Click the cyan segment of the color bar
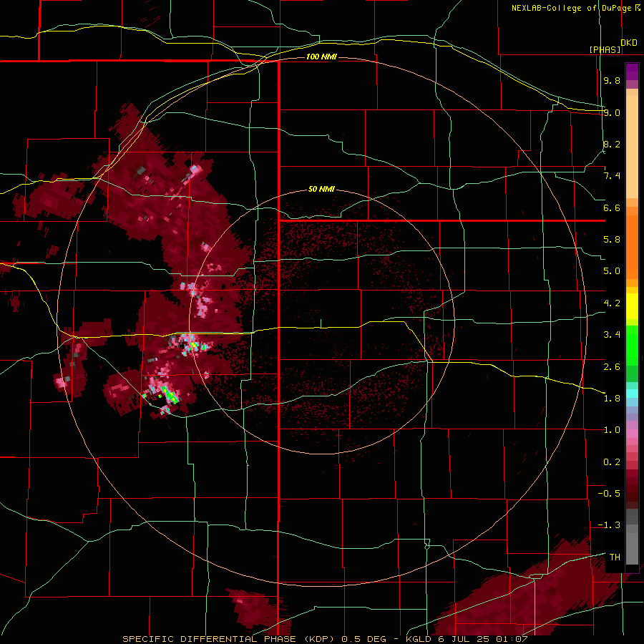The image size is (644, 644). [x=632, y=394]
